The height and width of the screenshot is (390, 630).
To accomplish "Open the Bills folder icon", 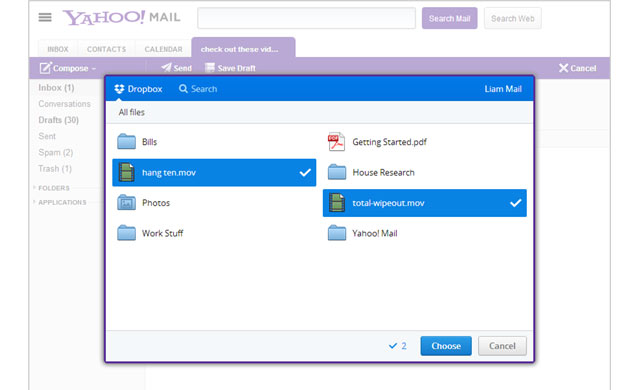I will 127,142.
